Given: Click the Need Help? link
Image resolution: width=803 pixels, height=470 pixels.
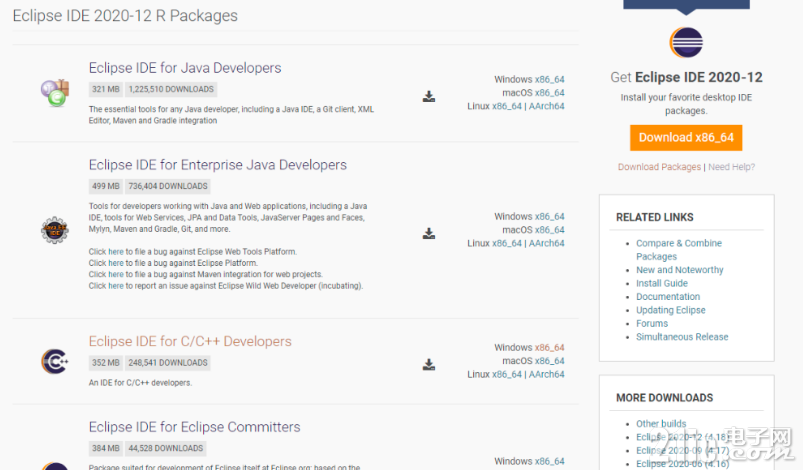Looking at the screenshot, I should 731,167.
